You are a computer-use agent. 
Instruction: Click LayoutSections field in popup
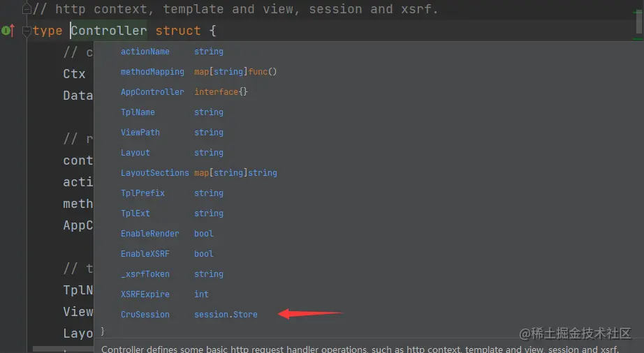(154, 173)
